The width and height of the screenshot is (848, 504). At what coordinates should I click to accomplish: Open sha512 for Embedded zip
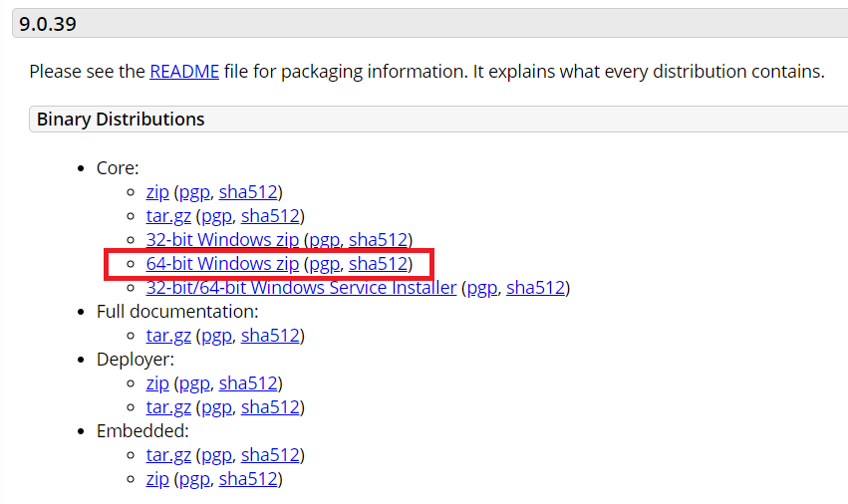point(248,479)
